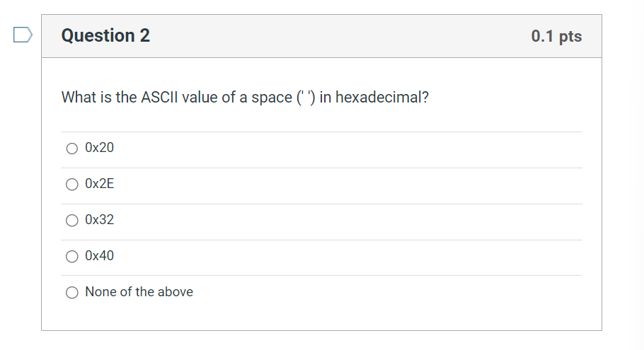Select the None of the above radio button
Viewport: 644px width, 350px height.
coord(72,293)
